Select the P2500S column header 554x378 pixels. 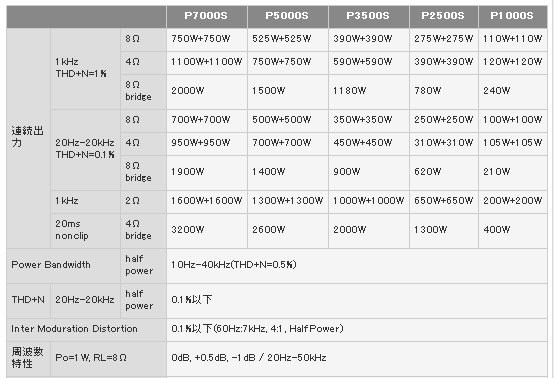pos(443,16)
